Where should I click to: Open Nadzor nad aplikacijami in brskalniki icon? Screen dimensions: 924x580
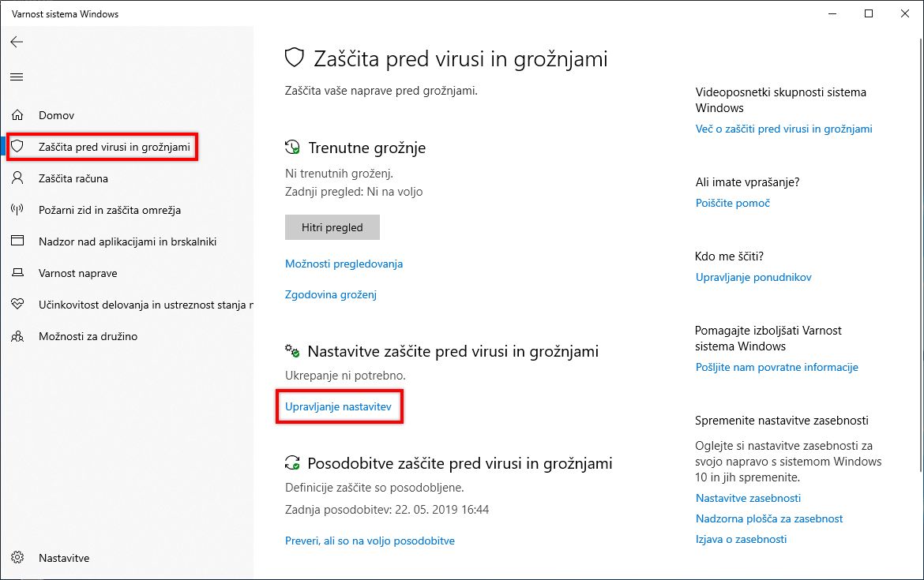click(x=18, y=241)
